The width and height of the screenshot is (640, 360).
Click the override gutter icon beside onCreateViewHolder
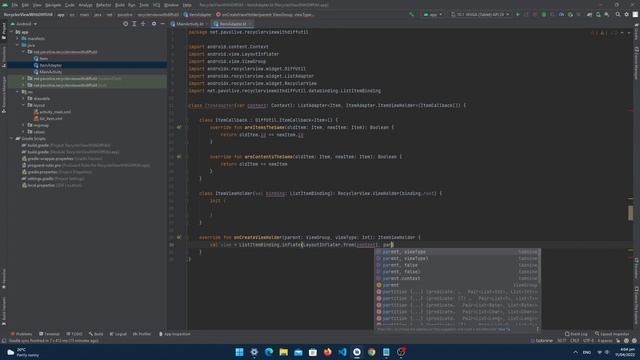(x=179, y=237)
